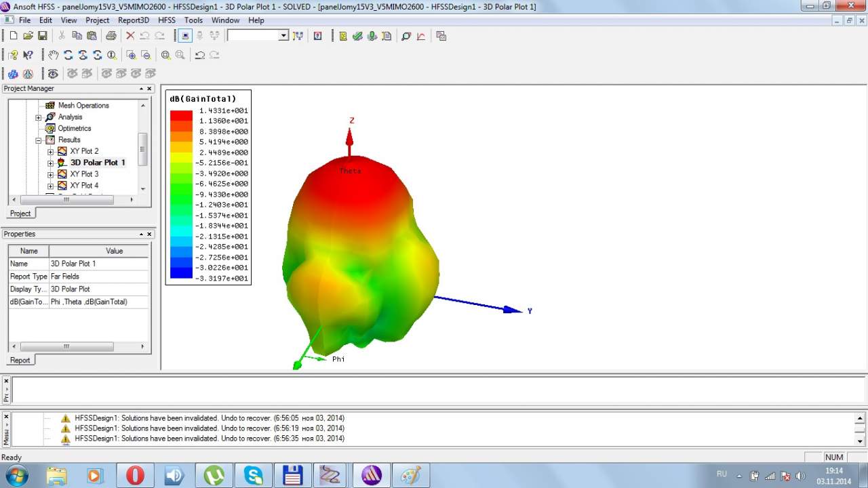Open the Report3D menu

(134, 20)
